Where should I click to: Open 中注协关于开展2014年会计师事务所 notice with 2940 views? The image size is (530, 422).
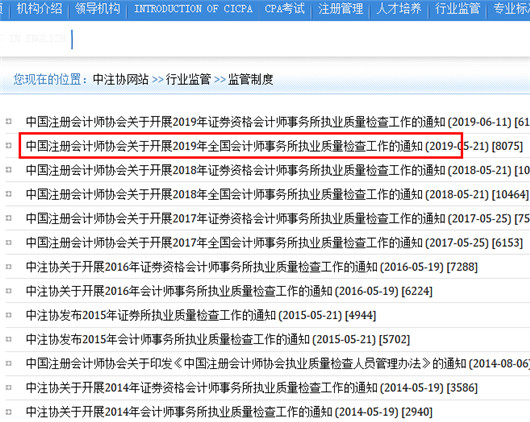point(229,412)
